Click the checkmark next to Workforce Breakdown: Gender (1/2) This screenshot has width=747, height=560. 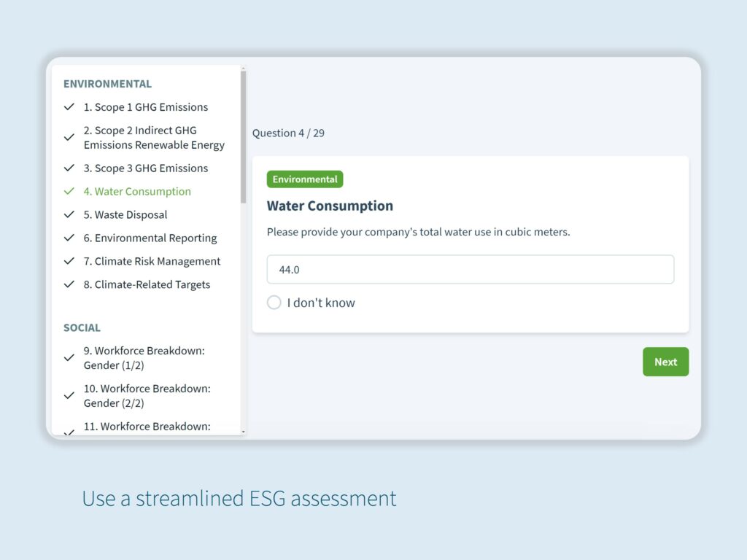pyautogui.click(x=69, y=358)
